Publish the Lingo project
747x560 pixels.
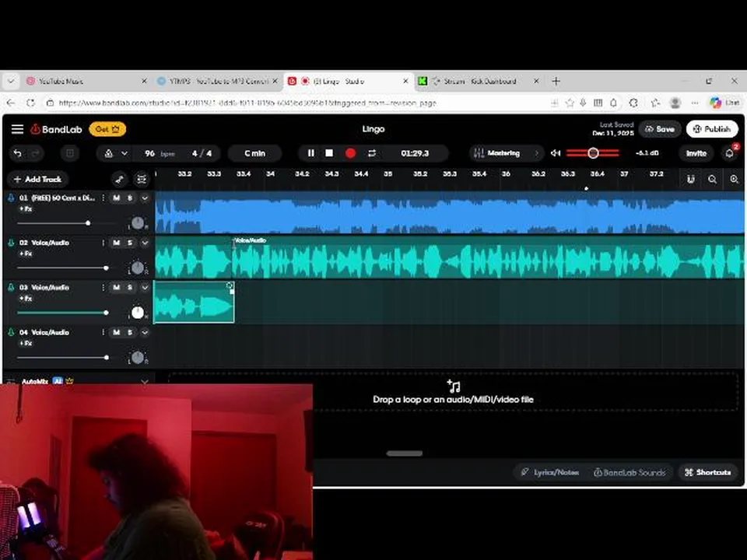(x=712, y=129)
